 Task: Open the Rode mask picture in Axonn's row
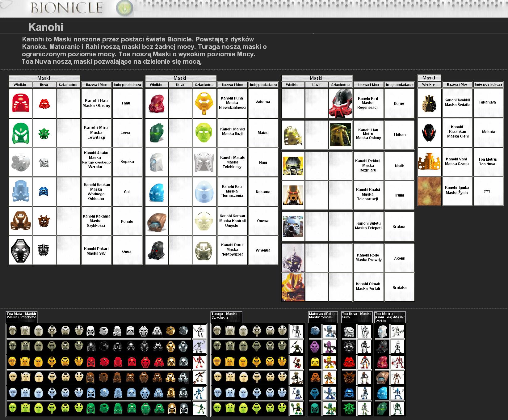tap(293, 257)
